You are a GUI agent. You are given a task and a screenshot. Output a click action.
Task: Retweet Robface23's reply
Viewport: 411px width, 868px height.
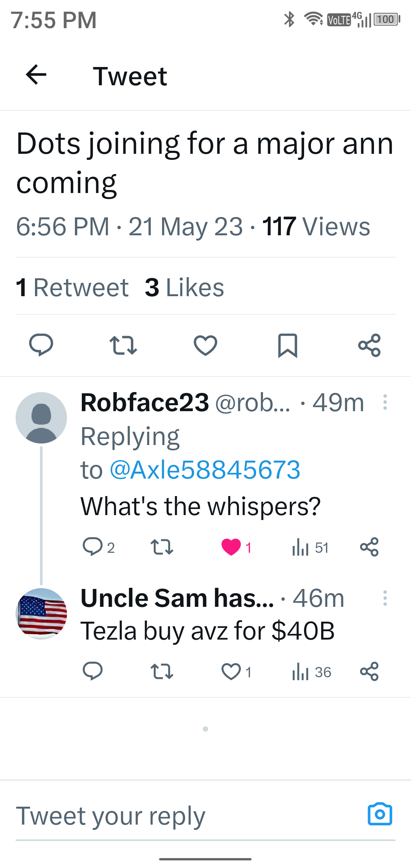162,547
